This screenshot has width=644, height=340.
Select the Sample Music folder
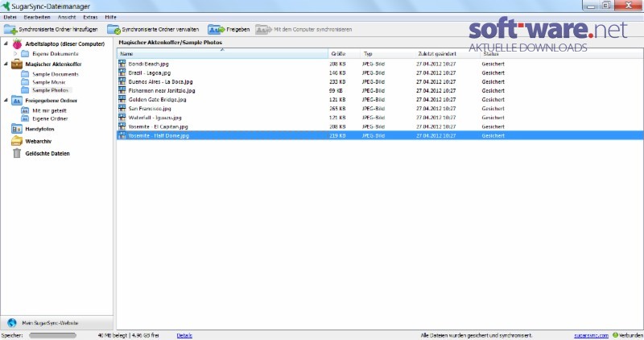[x=49, y=82]
